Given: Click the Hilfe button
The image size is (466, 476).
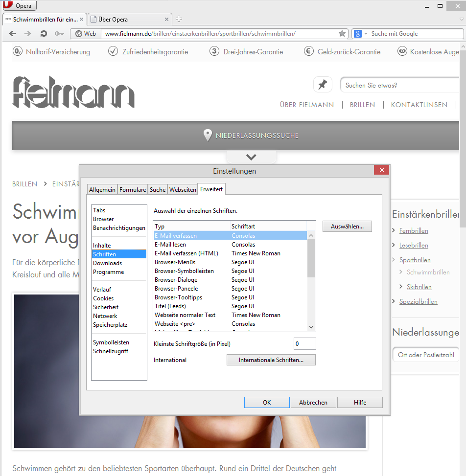Looking at the screenshot, I should click(360, 402).
